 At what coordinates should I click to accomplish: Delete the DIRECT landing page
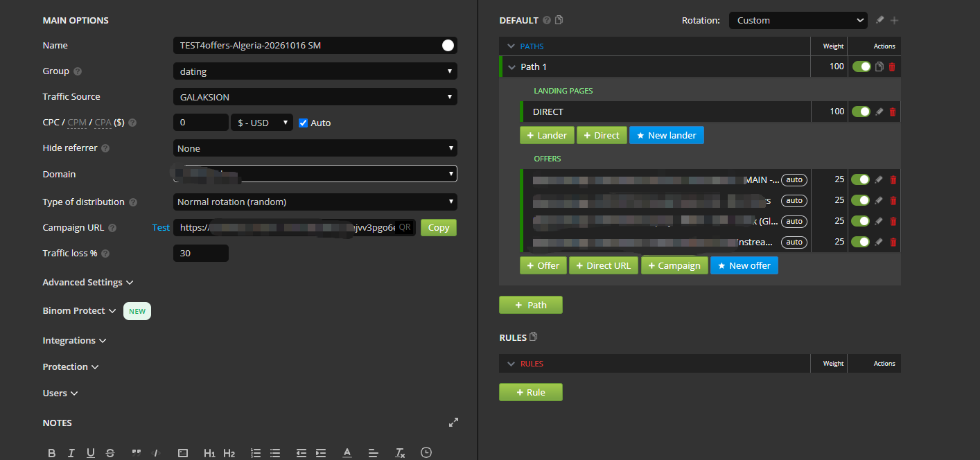tap(892, 112)
